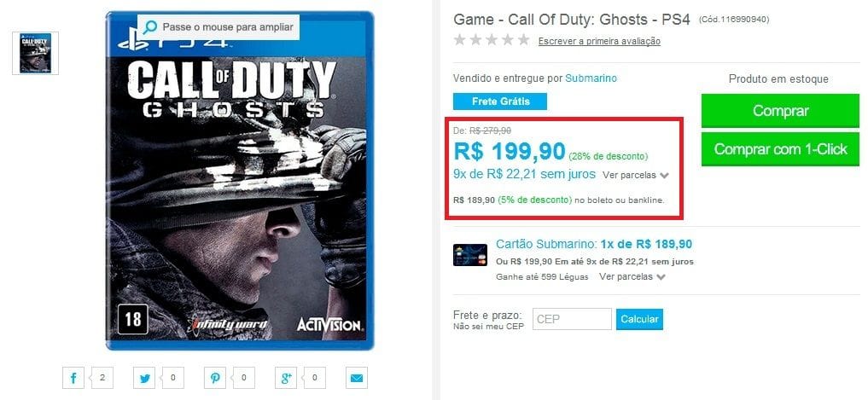Click Calcular shipping button
The width and height of the screenshot is (868, 400).
click(x=639, y=319)
